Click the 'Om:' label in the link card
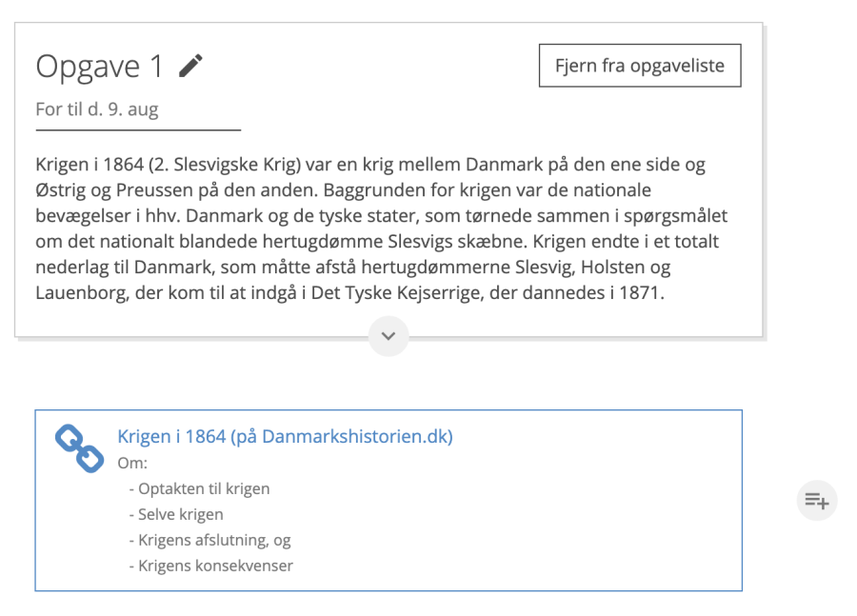Viewport: 857px width, 616px height. point(132,463)
